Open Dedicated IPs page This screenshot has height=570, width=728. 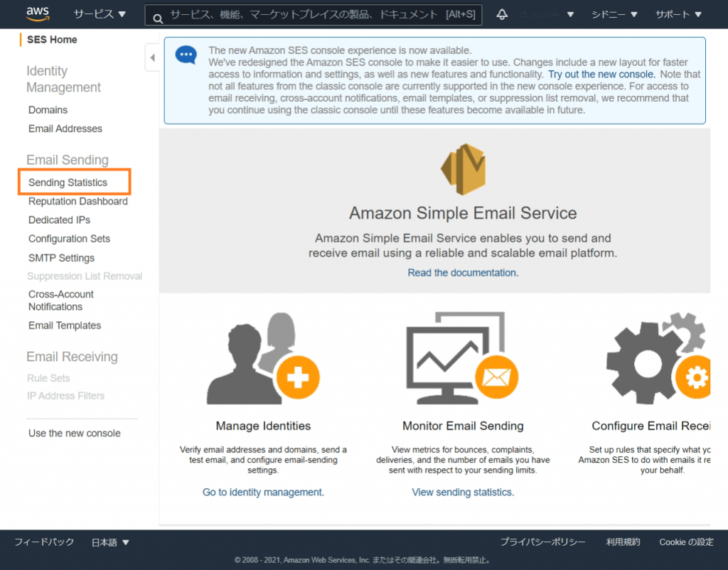(x=60, y=220)
